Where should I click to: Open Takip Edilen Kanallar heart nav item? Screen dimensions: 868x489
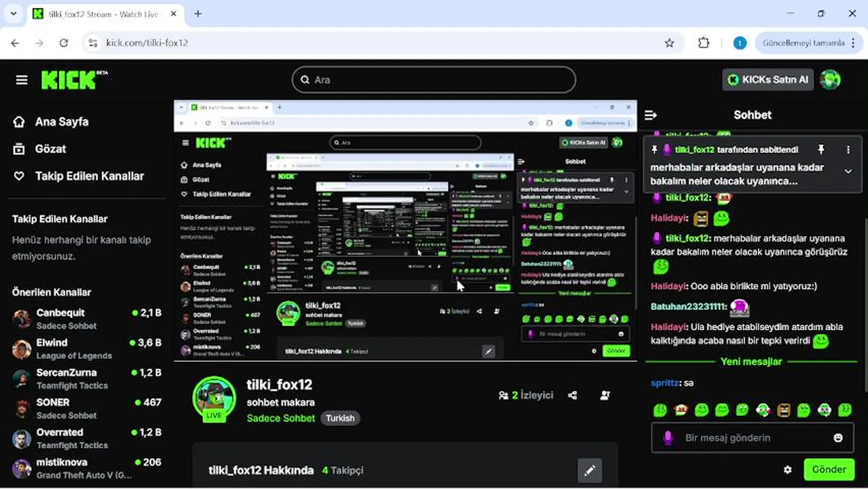point(79,176)
